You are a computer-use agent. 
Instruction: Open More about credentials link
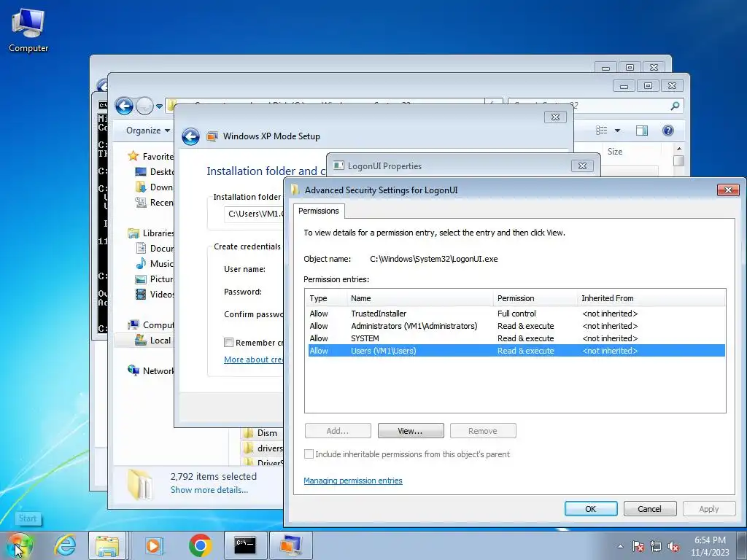tap(253, 359)
